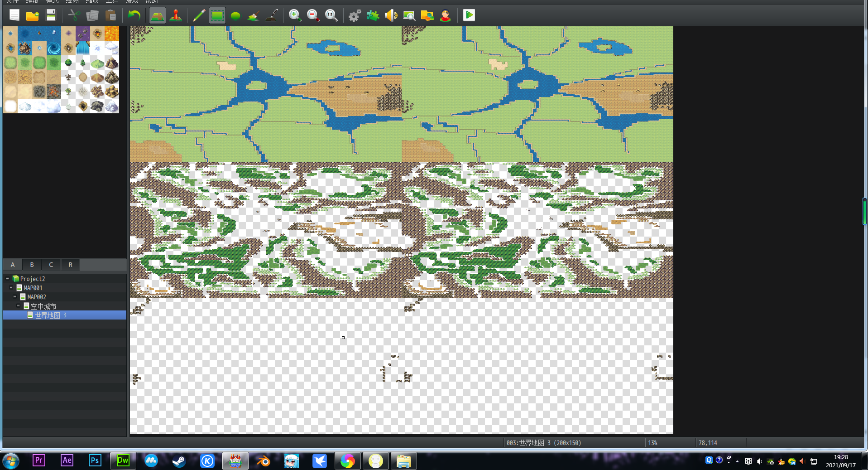Image resolution: width=868 pixels, height=470 pixels.
Task: Select the 空中城市 map in the tree
Action: pos(65,306)
